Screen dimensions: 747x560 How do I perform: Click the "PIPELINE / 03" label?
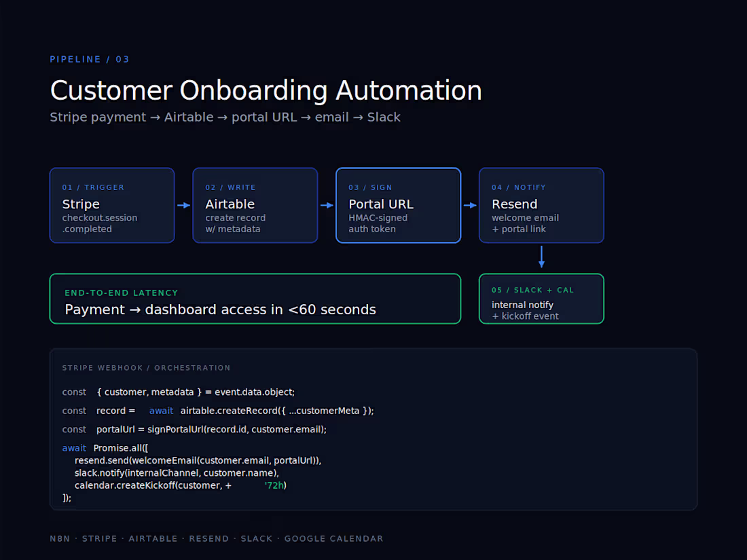pos(90,59)
